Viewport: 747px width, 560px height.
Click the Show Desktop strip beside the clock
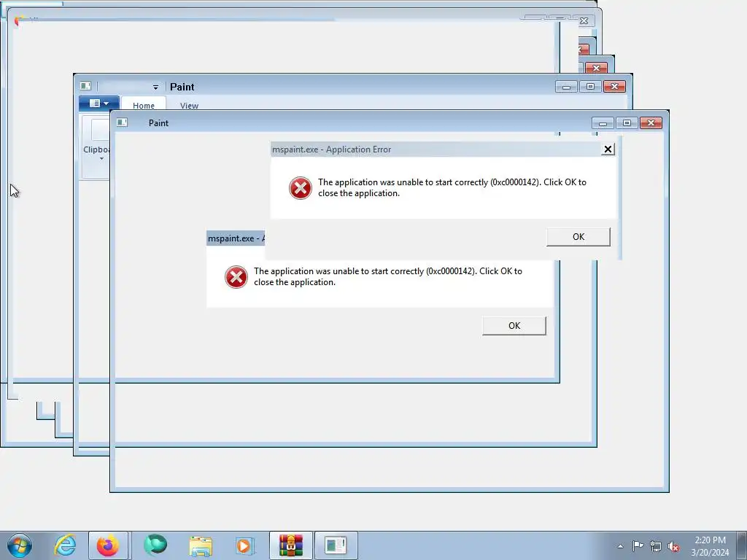pyautogui.click(x=742, y=545)
